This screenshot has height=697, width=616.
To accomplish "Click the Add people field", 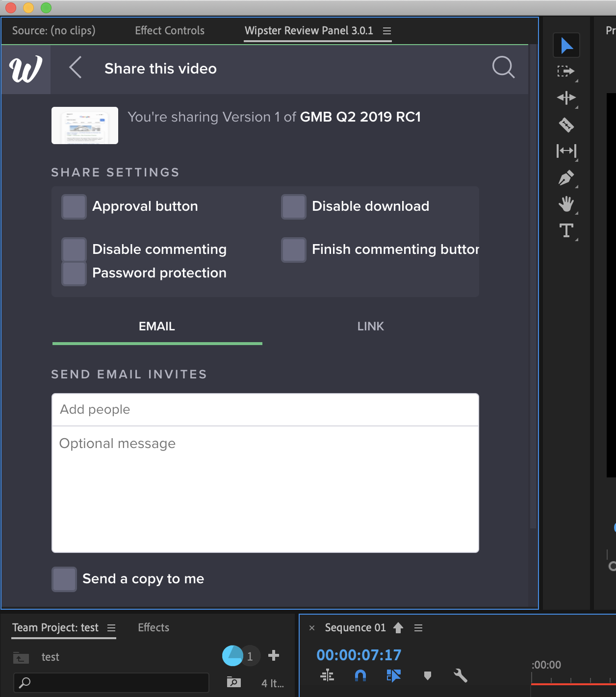I will (x=265, y=410).
